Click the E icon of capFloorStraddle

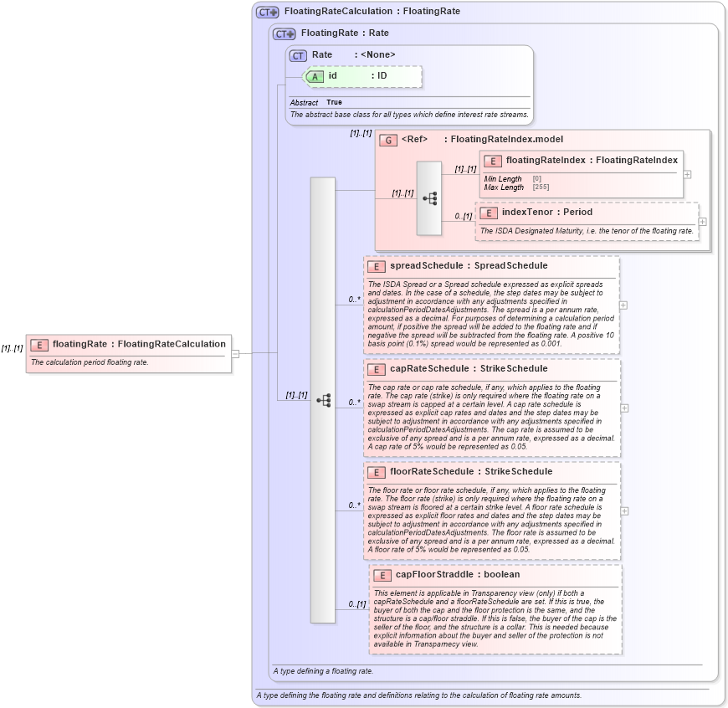[383, 575]
